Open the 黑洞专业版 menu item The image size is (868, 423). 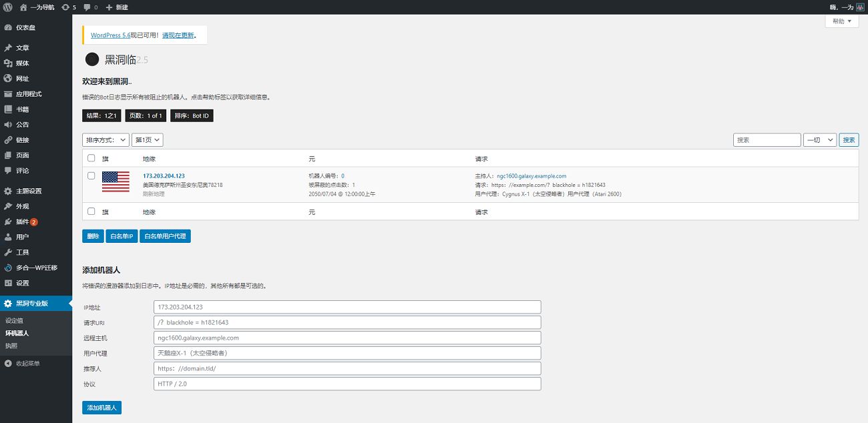36,304
